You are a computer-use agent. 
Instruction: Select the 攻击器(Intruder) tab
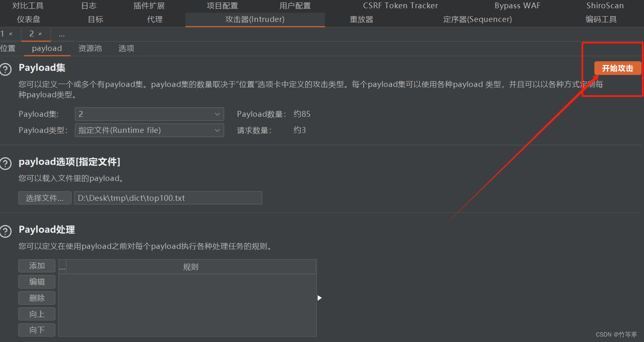[255, 19]
